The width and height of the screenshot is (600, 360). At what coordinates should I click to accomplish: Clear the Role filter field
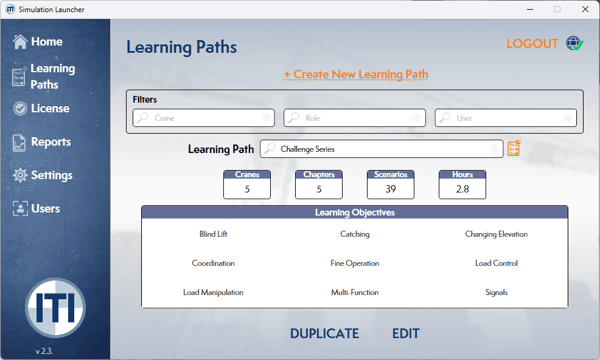click(x=417, y=118)
